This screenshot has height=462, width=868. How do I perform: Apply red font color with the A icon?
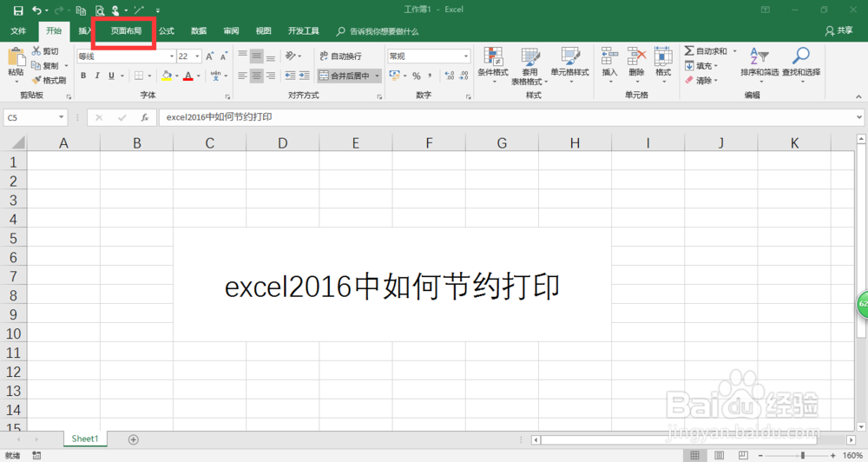click(x=188, y=76)
